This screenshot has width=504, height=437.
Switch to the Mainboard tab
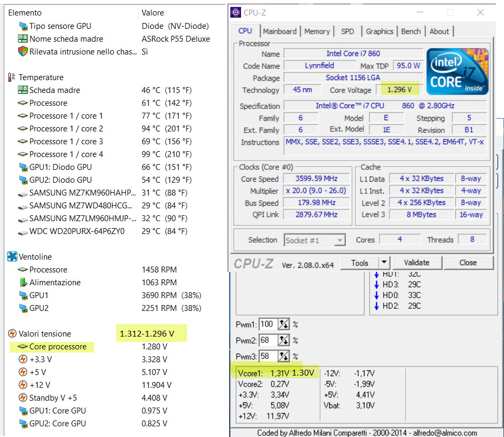[x=280, y=32]
